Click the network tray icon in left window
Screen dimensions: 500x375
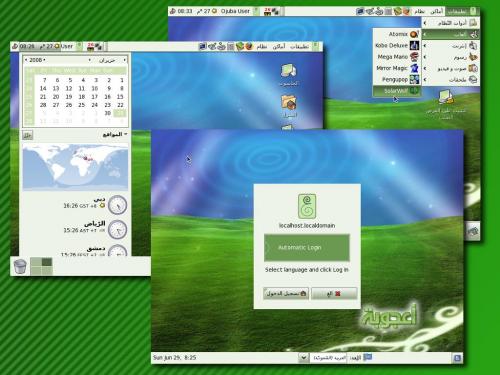[x=98, y=47]
